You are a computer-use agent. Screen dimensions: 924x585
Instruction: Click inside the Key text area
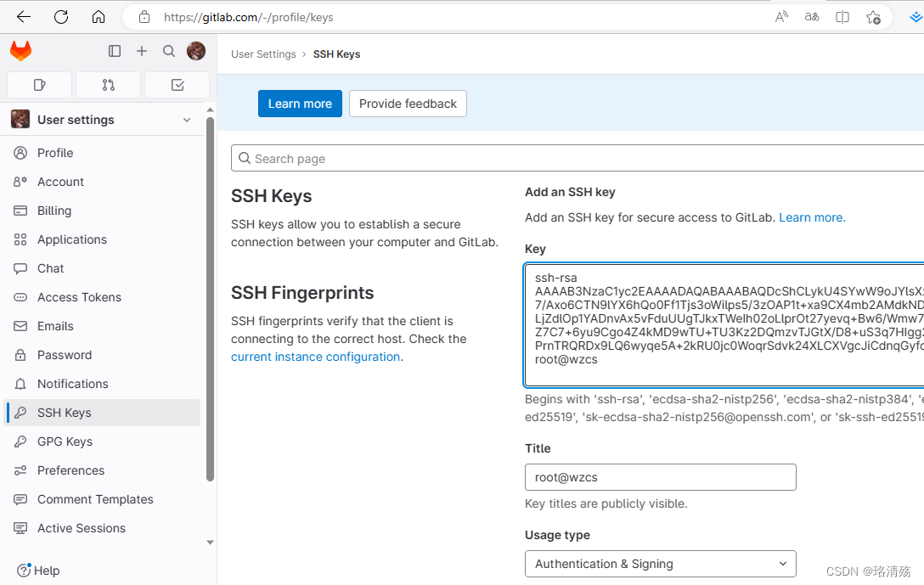coord(724,325)
